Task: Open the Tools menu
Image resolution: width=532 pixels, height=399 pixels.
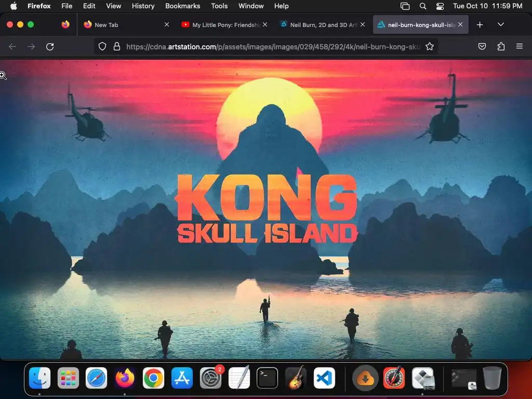Action: (x=219, y=6)
